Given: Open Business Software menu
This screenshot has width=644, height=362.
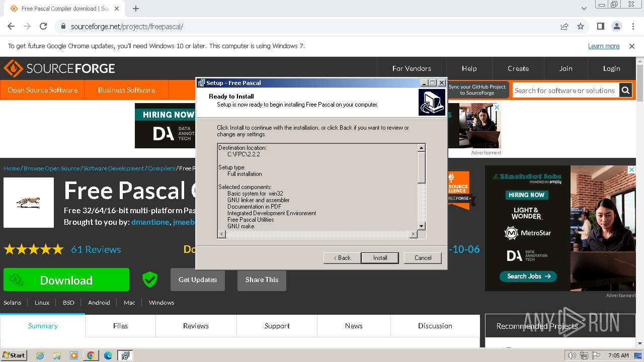Looking at the screenshot, I should point(126,90).
